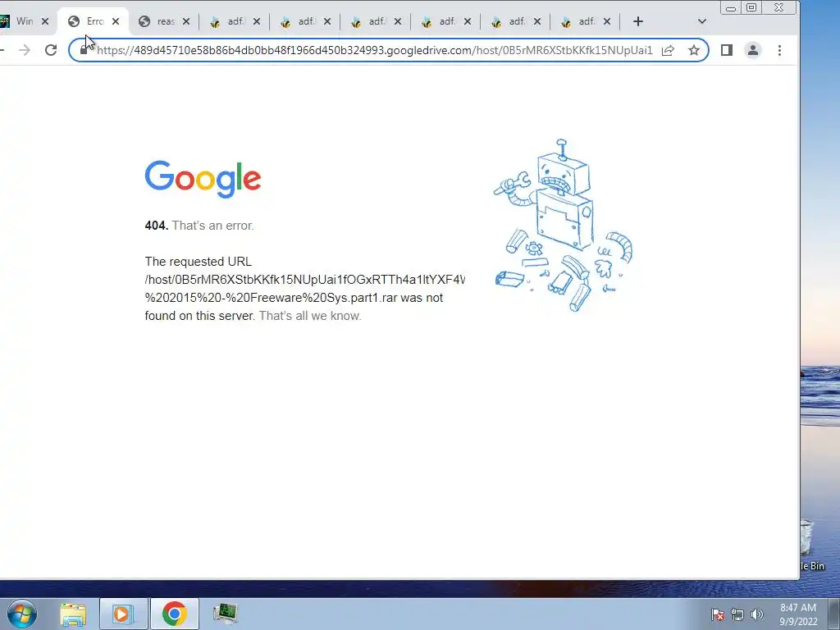Click the broken robot illustration
The width and height of the screenshot is (840, 630).
563,225
